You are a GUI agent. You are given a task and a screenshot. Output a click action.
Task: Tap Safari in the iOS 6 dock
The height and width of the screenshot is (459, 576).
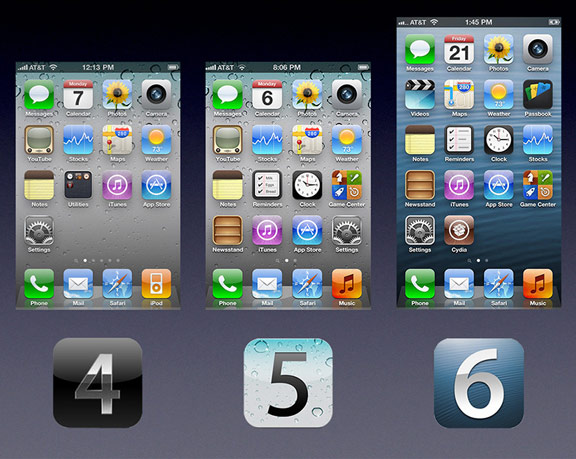[x=498, y=284]
